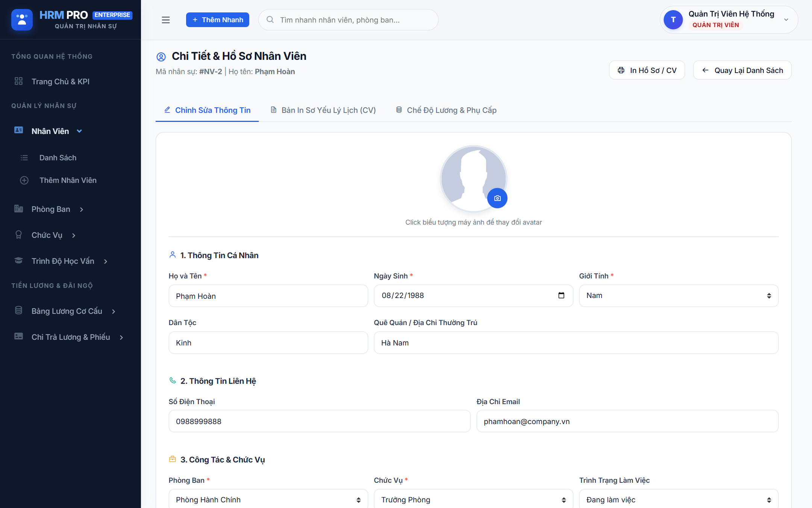Click the Dân Tộc field showing Kinh
This screenshot has height=508, width=812.
click(268, 343)
